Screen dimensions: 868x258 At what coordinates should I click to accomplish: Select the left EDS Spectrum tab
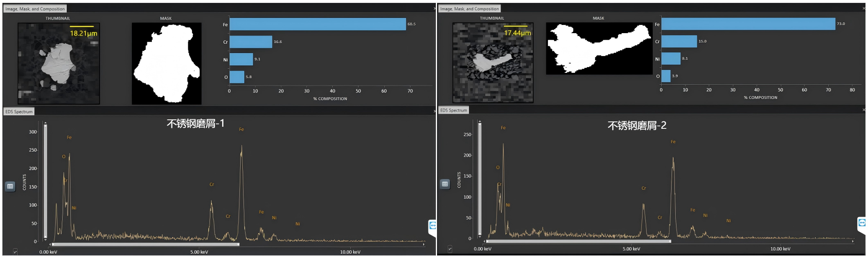(x=19, y=112)
